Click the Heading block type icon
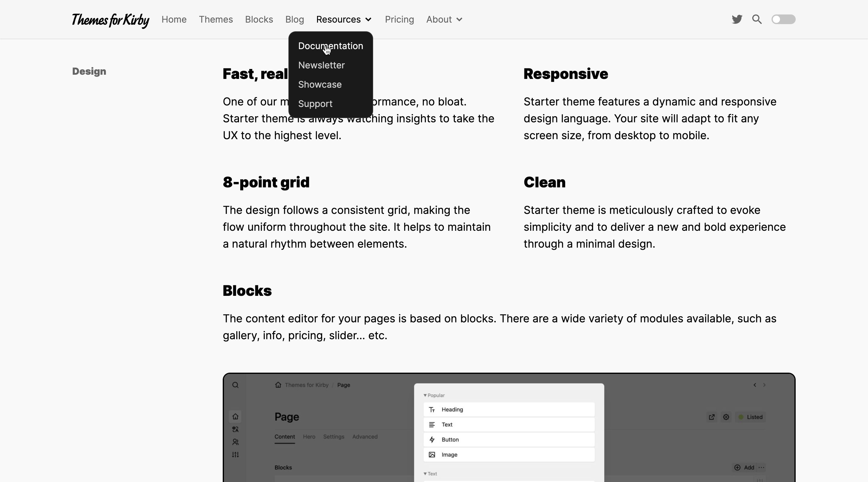The height and width of the screenshot is (482, 868). tap(432, 409)
